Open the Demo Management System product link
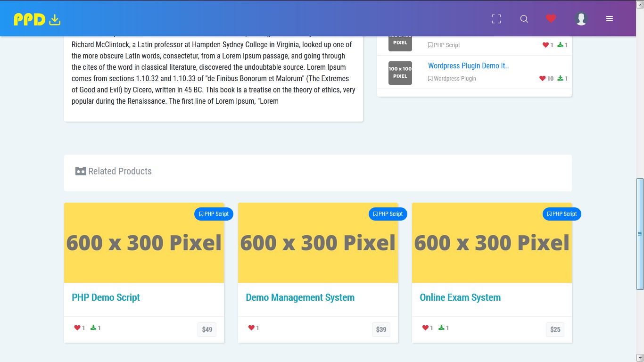The height and width of the screenshot is (362, 644). 300,297
